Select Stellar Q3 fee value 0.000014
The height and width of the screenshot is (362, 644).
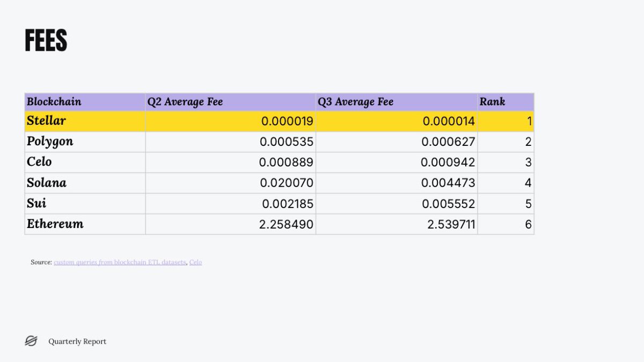pos(449,122)
